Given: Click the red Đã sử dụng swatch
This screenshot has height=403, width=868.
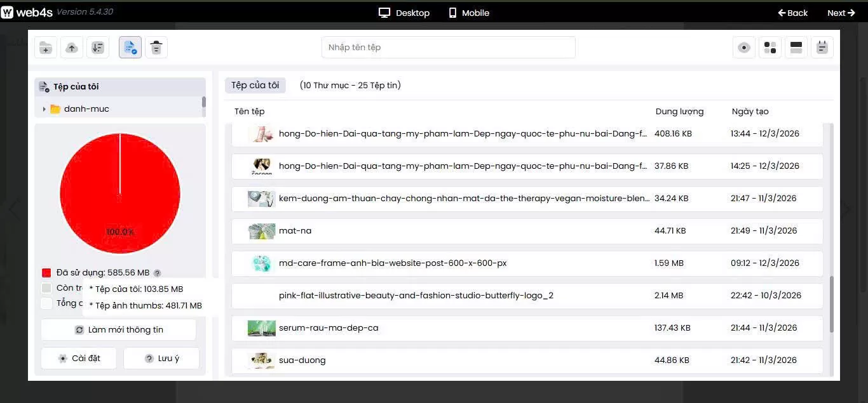Looking at the screenshot, I should [46, 273].
